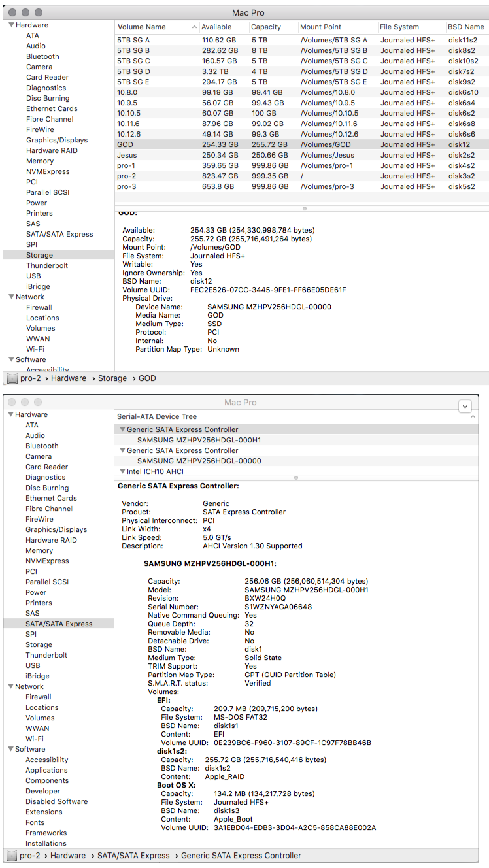The image size is (489, 868).
Task: Open Disabled Software in the sidebar
Action: coord(56,801)
